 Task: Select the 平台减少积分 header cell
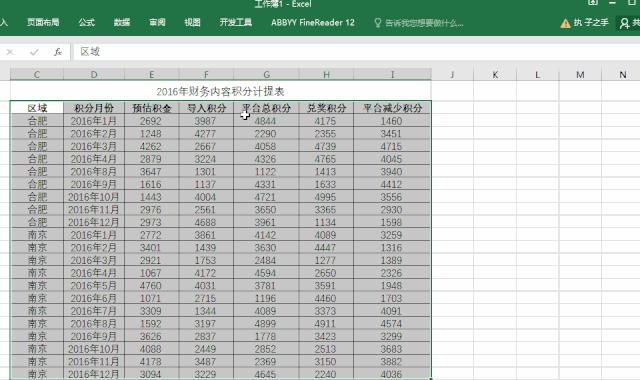tap(392, 108)
